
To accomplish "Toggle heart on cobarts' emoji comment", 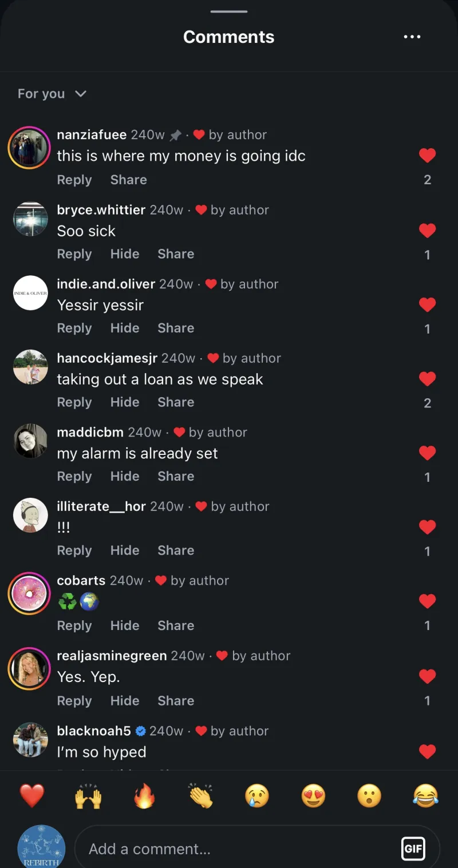I will click(427, 601).
